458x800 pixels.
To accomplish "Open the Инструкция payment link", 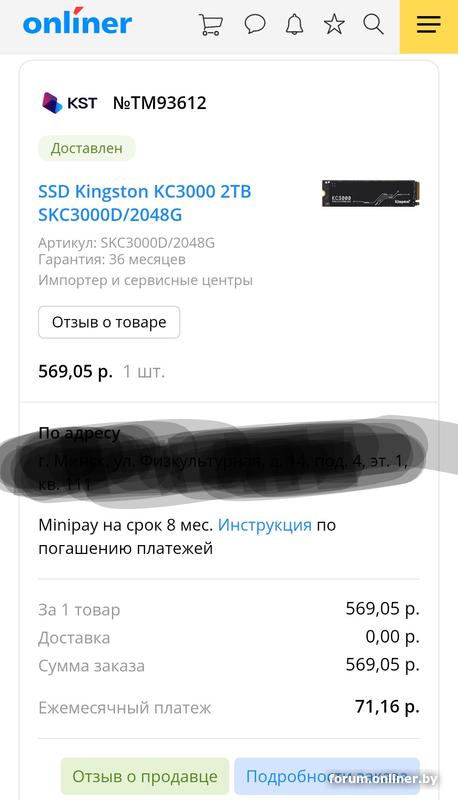I will point(264,525).
